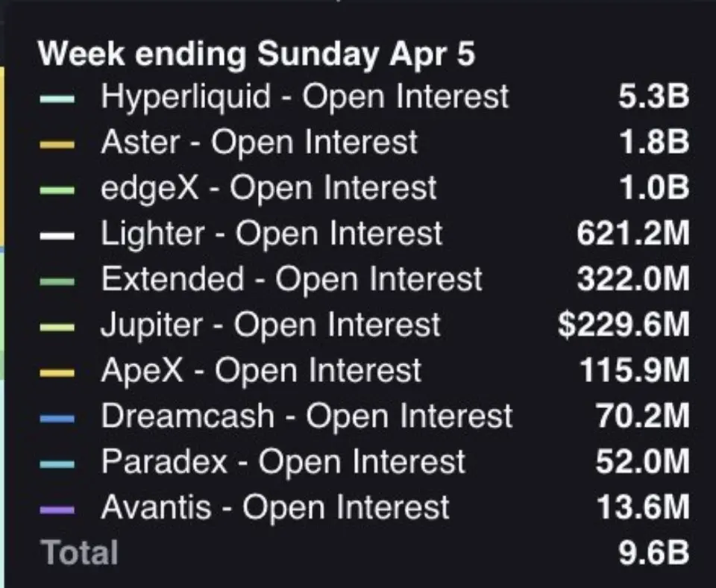Select the ApeX yellow legend marker
The image size is (716, 588).
point(57,373)
